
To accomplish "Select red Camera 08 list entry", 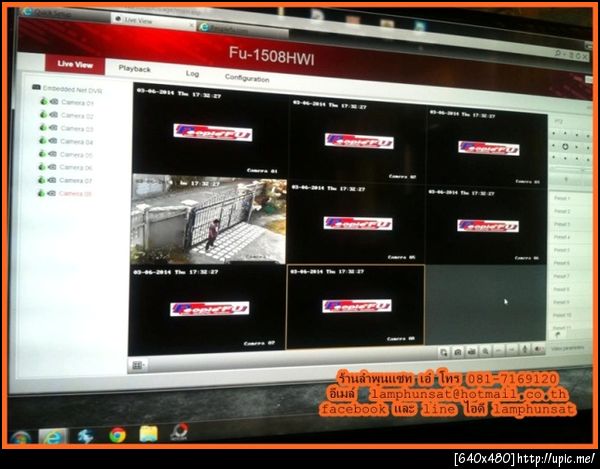I will (x=75, y=193).
